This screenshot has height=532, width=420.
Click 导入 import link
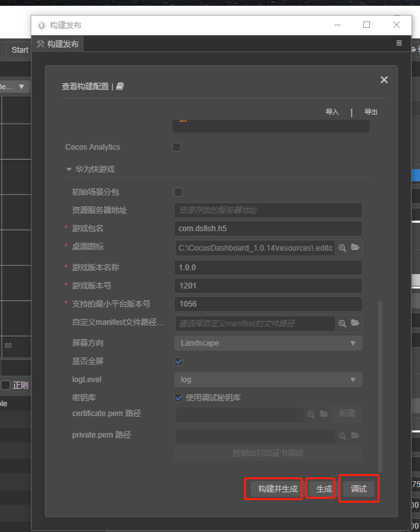tap(332, 111)
